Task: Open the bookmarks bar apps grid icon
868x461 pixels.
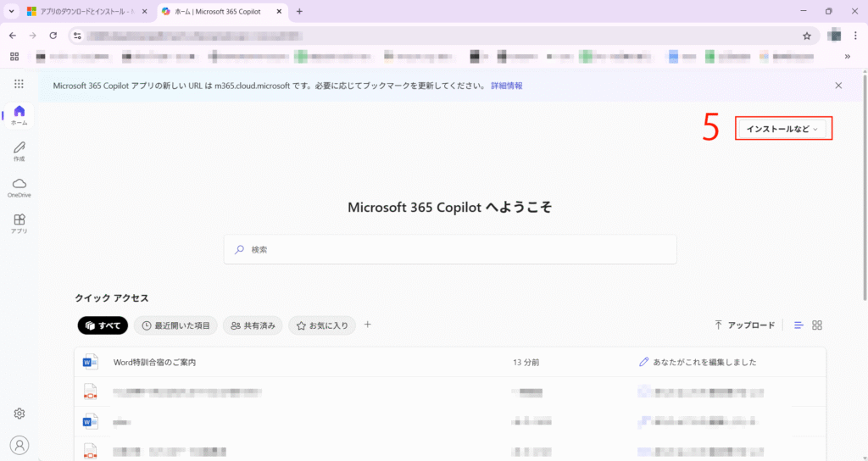Action: (x=14, y=57)
